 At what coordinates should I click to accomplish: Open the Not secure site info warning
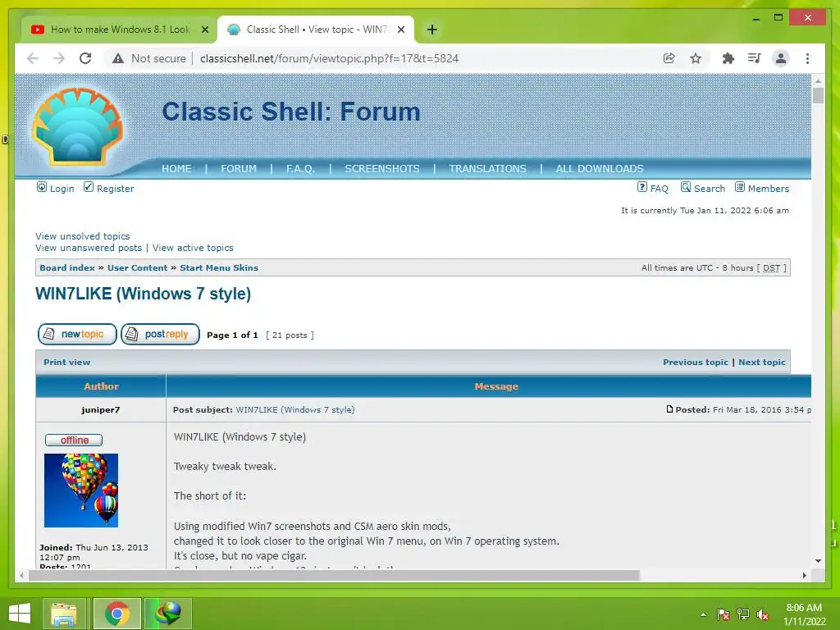(149, 58)
